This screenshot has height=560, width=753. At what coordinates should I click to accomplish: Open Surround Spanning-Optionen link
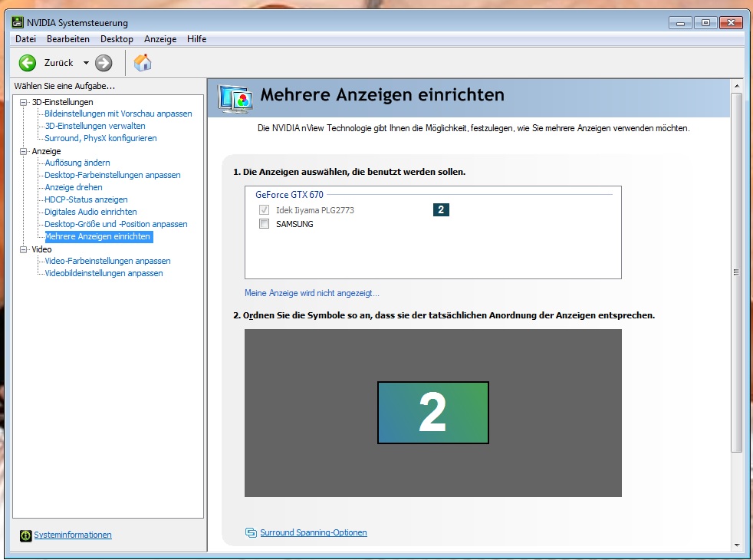(314, 532)
